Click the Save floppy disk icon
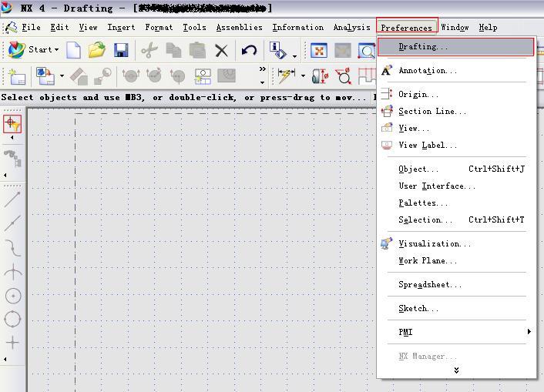Image resolution: width=544 pixels, height=392 pixels. click(121, 50)
